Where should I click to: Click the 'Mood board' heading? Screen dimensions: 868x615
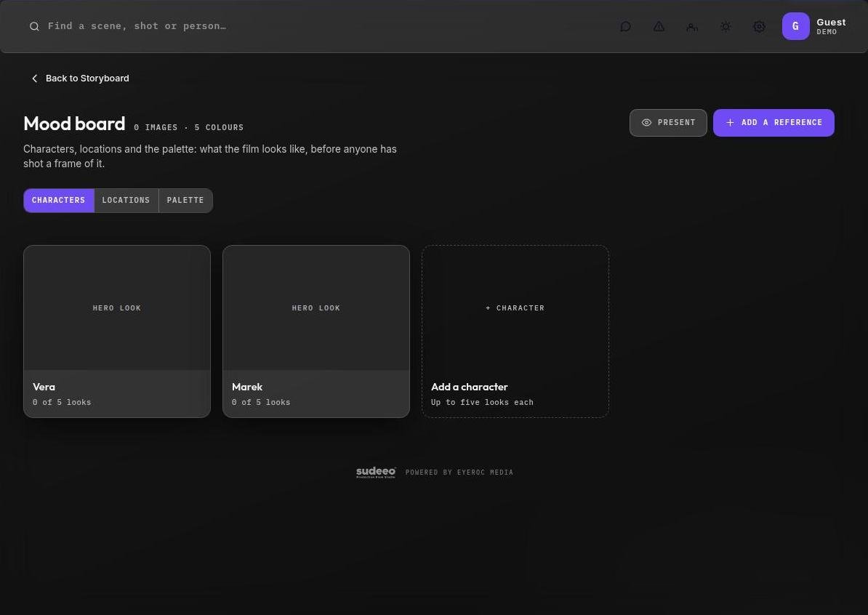(74, 124)
